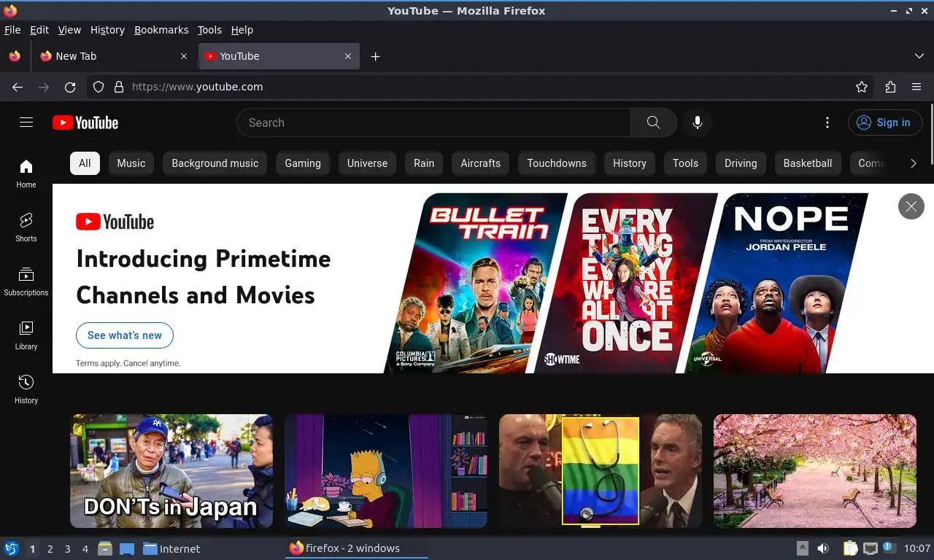
Task: Filter by the Basketball chip
Action: click(808, 163)
